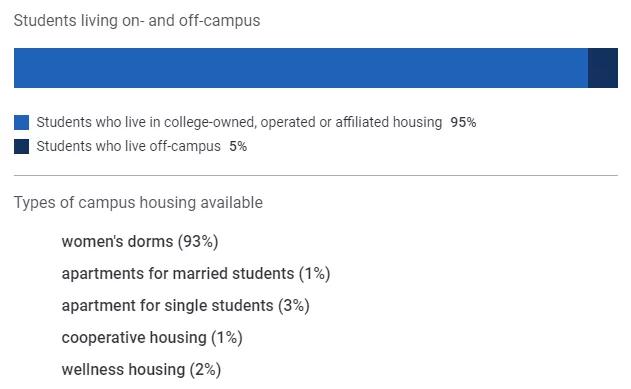Select the dark navy off-campus bar segment
Screen dimensions: 631x389
click(603, 68)
